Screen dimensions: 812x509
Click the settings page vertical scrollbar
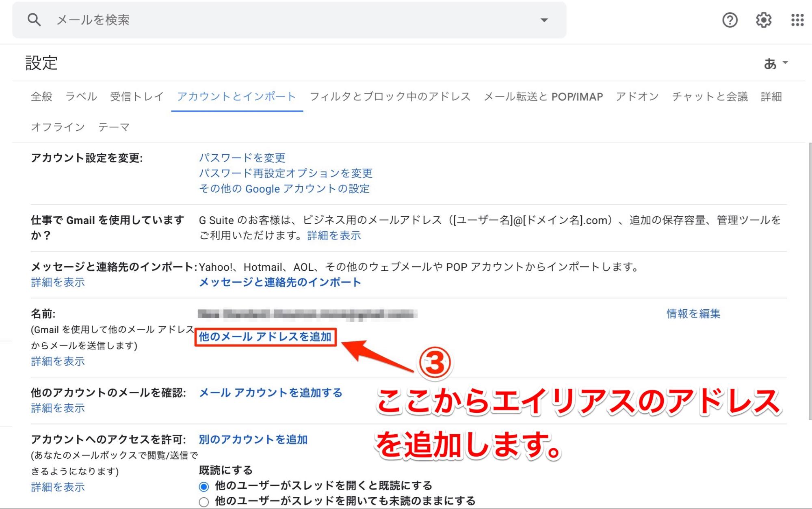click(810, 281)
